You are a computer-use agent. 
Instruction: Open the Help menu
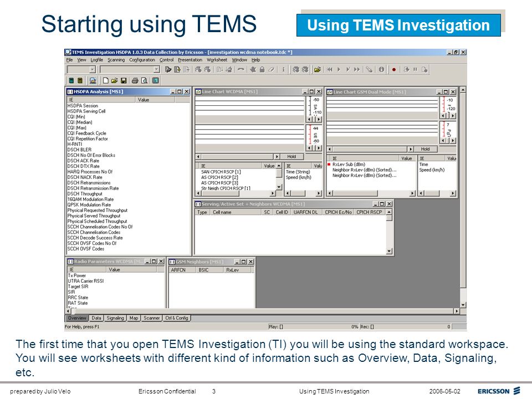pyautogui.click(x=255, y=60)
